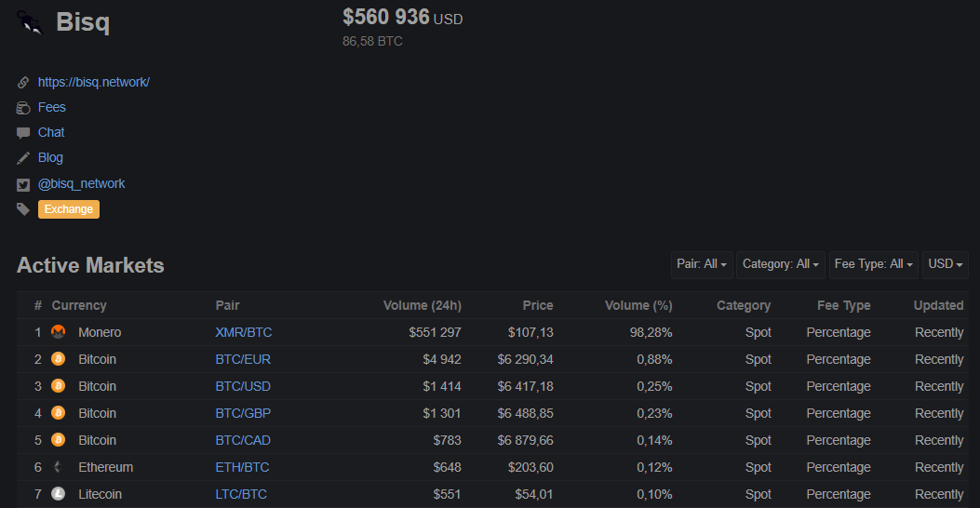Sort by the Updated column header
Viewport: 980px width, 508px height.
click(939, 305)
